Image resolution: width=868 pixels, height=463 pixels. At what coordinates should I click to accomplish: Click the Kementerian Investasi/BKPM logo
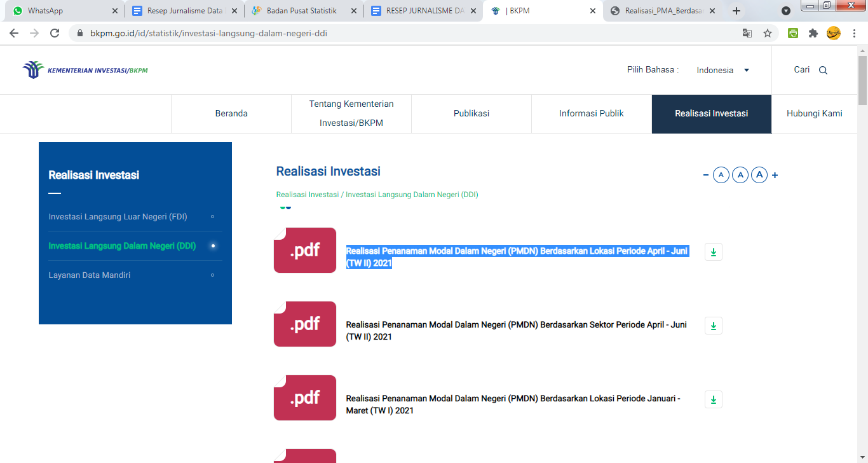pyautogui.click(x=85, y=70)
